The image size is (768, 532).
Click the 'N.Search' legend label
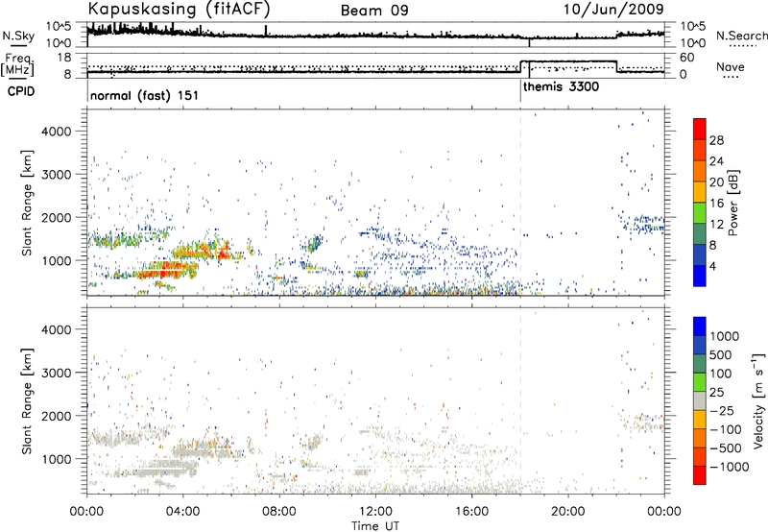click(741, 36)
